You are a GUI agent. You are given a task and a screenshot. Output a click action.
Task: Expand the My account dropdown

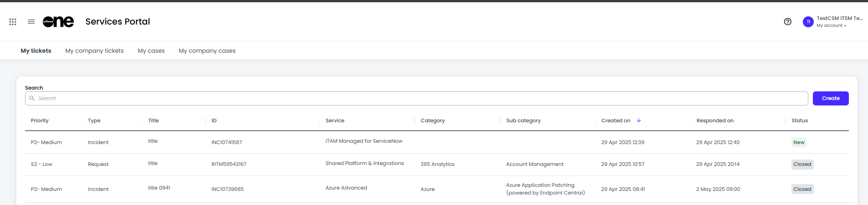pyautogui.click(x=831, y=25)
